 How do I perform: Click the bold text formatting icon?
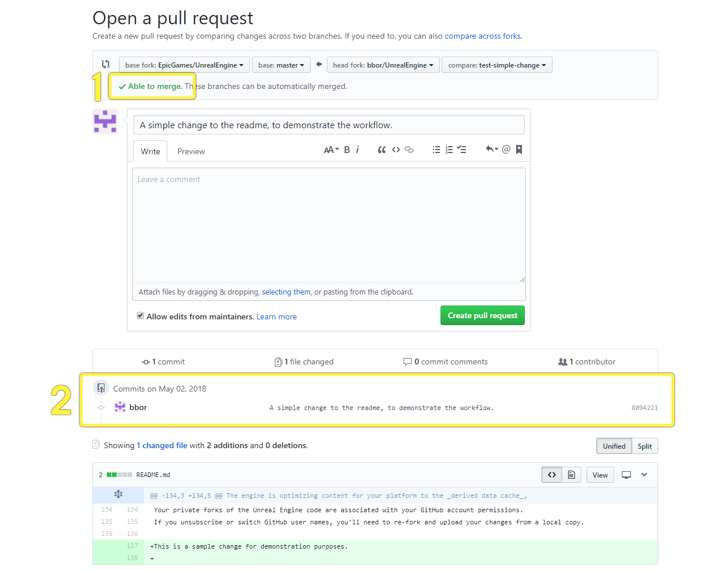click(x=347, y=150)
